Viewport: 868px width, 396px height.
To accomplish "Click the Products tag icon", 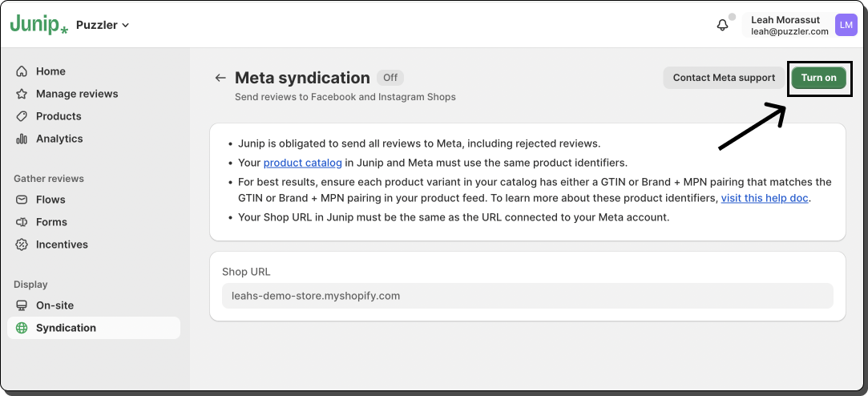I will coord(22,116).
